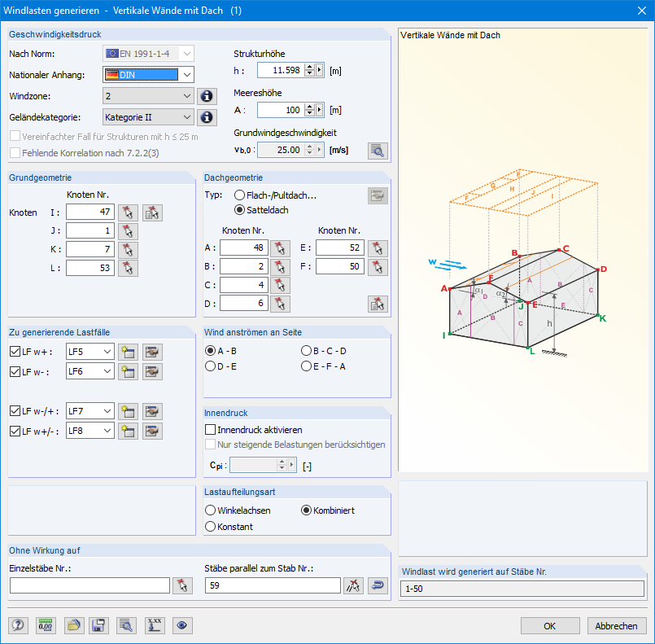
Task: Expand Meereshöhe value arrow menu
Action: (320, 110)
